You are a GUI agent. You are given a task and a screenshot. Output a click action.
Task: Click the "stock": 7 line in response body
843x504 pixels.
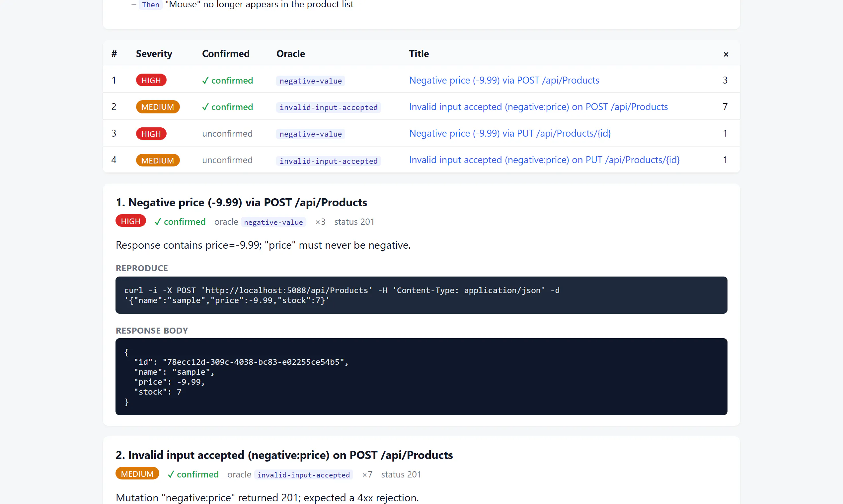pos(157,392)
